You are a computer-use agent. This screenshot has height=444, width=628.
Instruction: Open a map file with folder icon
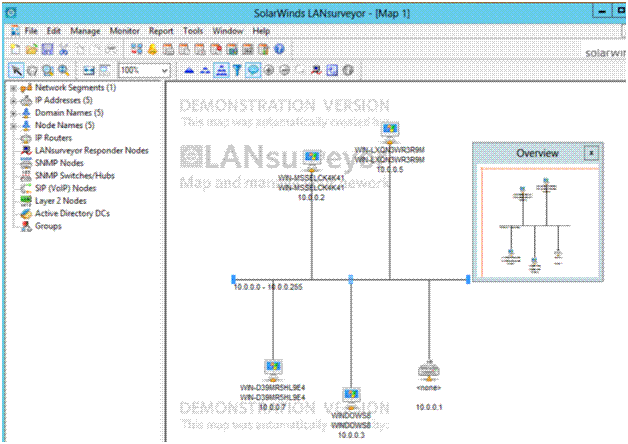coord(31,49)
